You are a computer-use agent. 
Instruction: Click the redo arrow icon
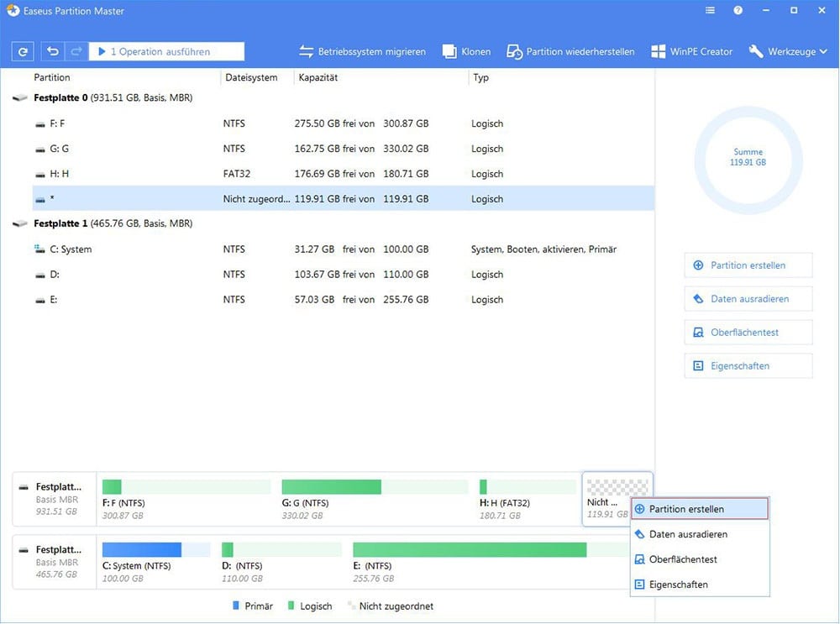click(76, 51)
